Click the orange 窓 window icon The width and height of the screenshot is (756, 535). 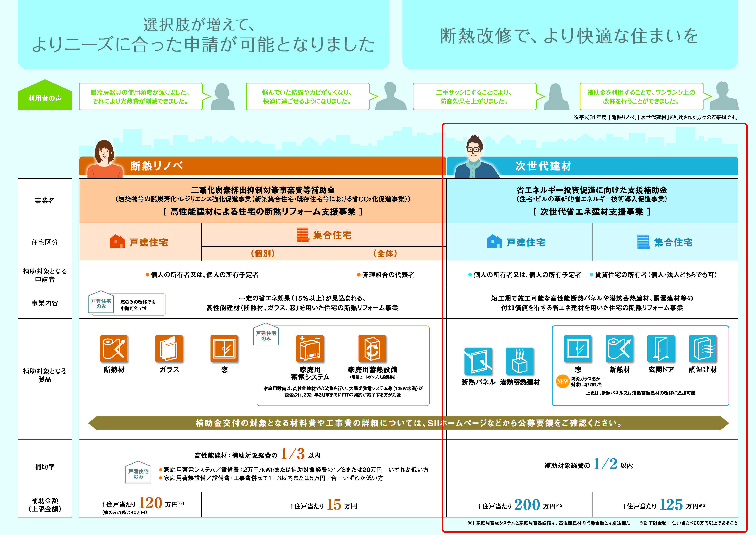coord(224,349)
